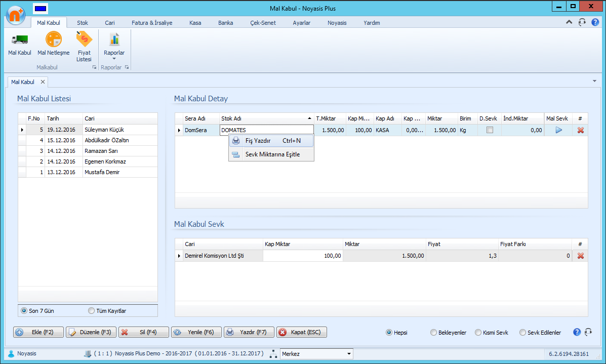Select the Mustafa Demir list row

pyautogui.click(x=88, y=172)
